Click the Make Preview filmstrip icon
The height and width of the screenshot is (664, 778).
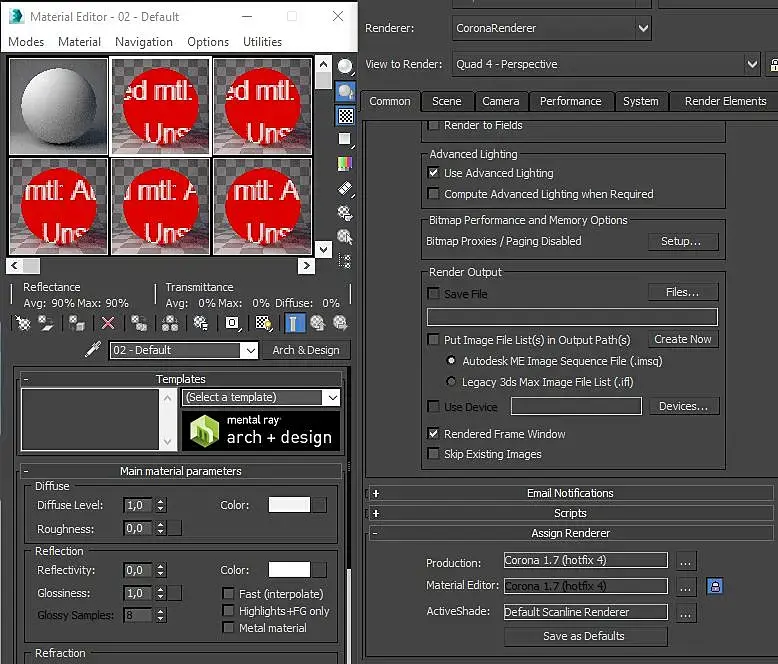[x=345, y=189]
